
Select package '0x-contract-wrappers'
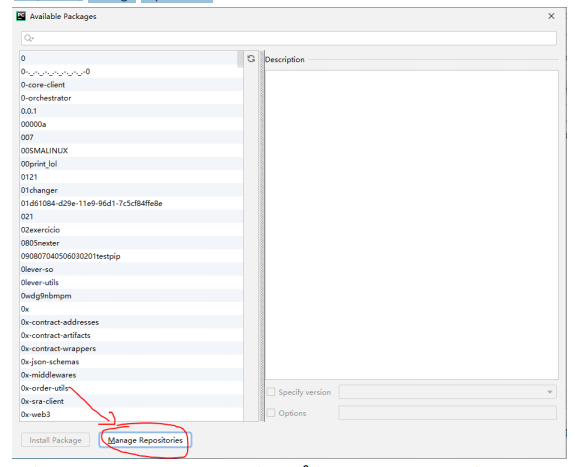[x=131, y=349]
